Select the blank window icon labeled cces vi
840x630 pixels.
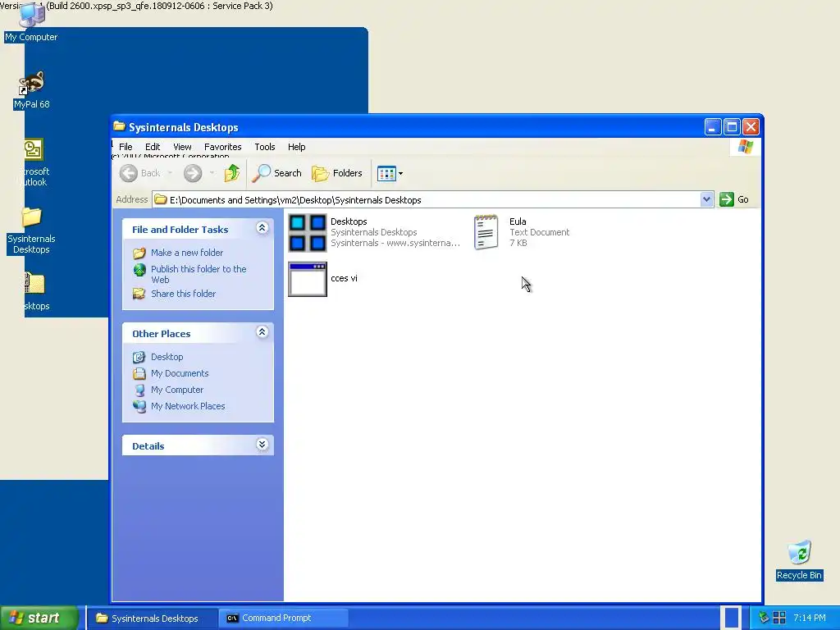308,279
